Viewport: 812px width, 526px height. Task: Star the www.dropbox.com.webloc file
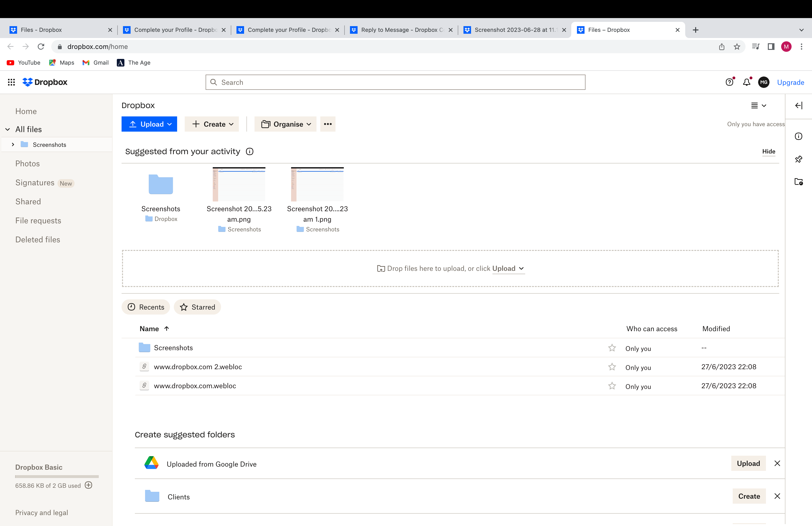(x=612, y=386)
